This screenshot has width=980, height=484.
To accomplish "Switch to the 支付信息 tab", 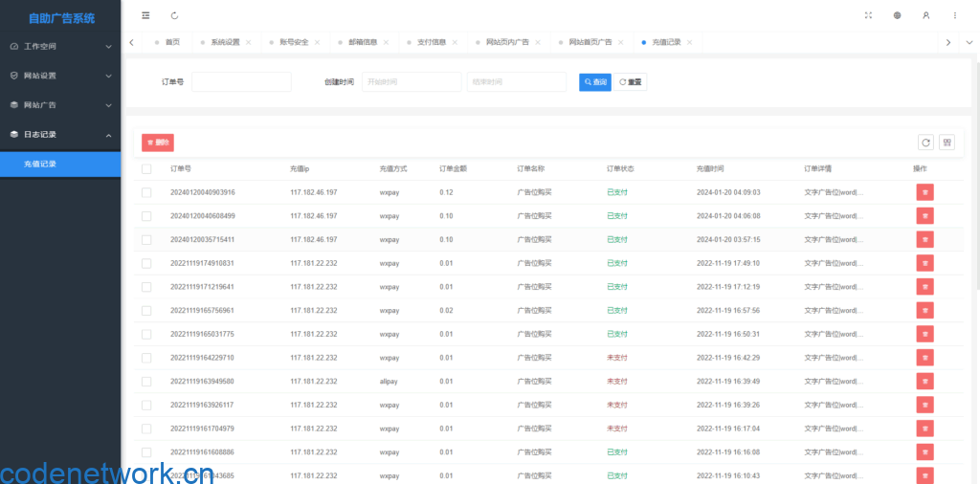I will coord(432,42).
